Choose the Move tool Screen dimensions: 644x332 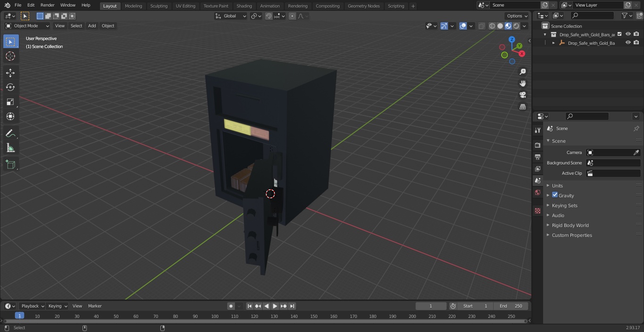point(10,73)
